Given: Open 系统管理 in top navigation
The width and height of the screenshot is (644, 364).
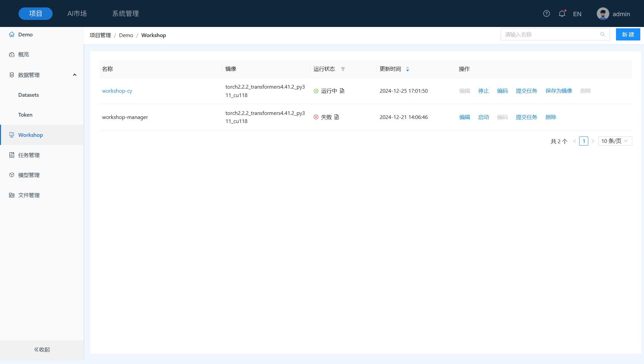Looking at the screenshot, I should tap(125, 13).
